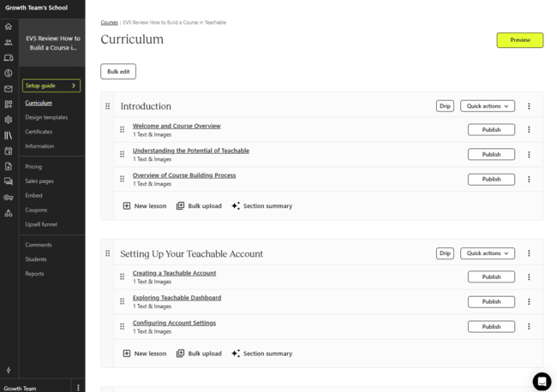Open more options for Creating a Teachable Account
The width and height of the screenshot is (557, 392).
coord(529,276)
